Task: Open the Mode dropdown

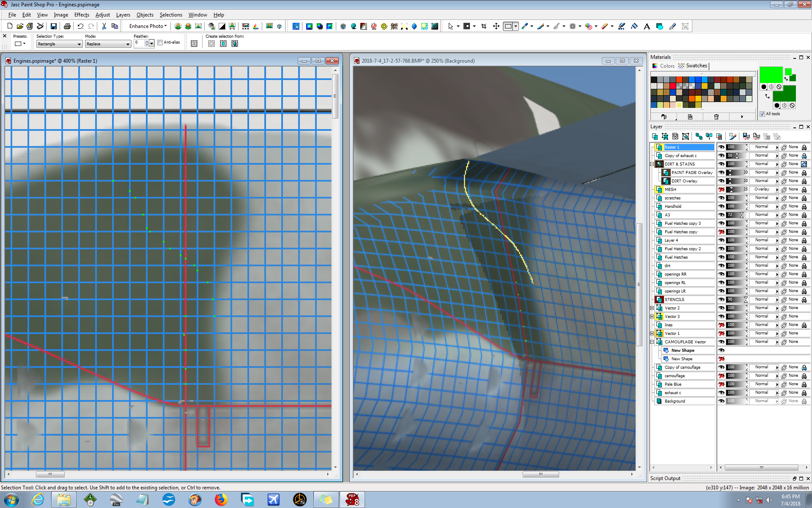Action: [108, 44]
